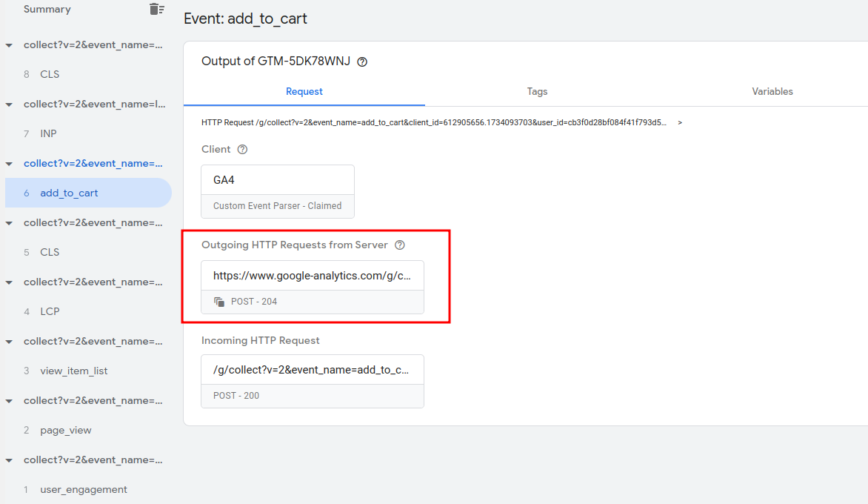868x504 pixels.
Task: Click help icon beside Outgoing HTTP Requests
Action: 400,245
